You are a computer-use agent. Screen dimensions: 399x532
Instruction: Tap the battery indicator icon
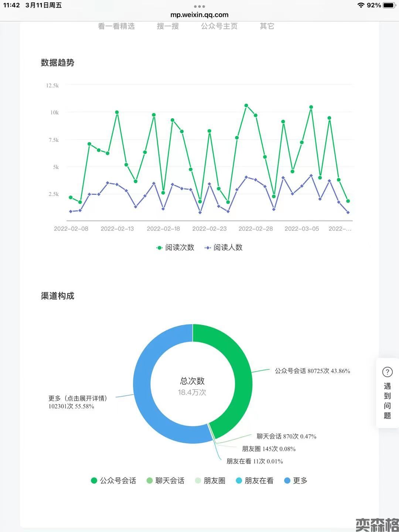[x=389, y=5]
